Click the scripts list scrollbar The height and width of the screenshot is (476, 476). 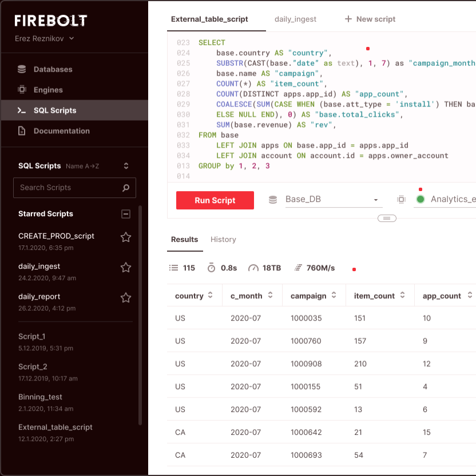[x=140, y=315]
